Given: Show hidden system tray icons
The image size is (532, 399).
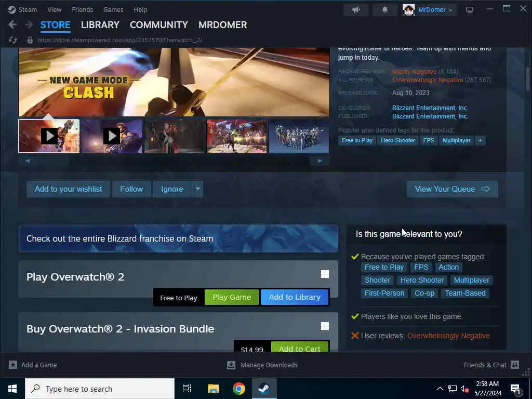Looking at the screenshot, I should pos(440,389).
